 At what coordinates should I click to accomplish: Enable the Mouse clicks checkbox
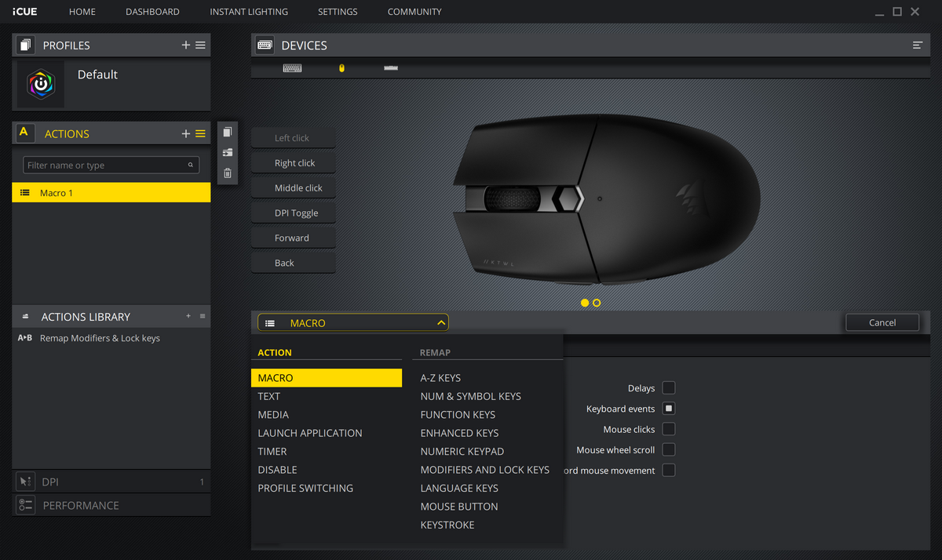coord(669,429)
